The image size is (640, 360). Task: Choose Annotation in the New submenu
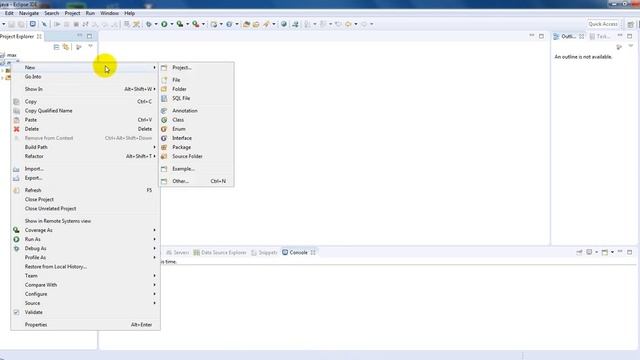pos(196,111)
